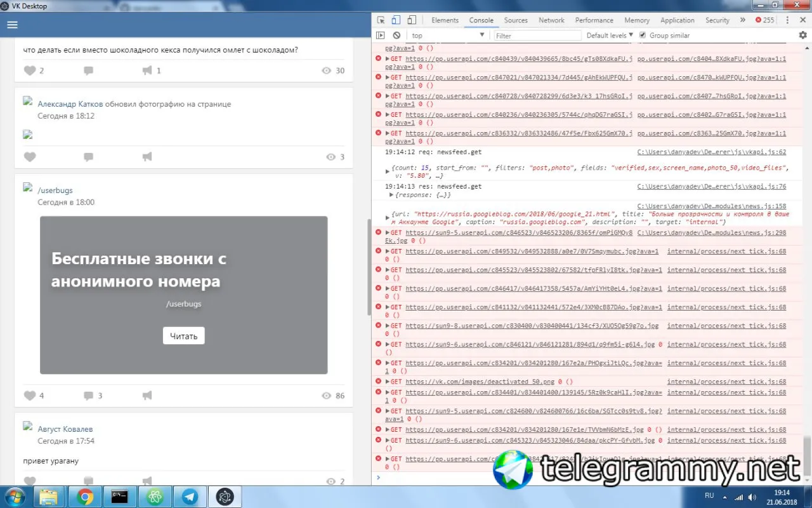
Task: Click the eye views icon showing 86
Action: [x=327, y=396]
